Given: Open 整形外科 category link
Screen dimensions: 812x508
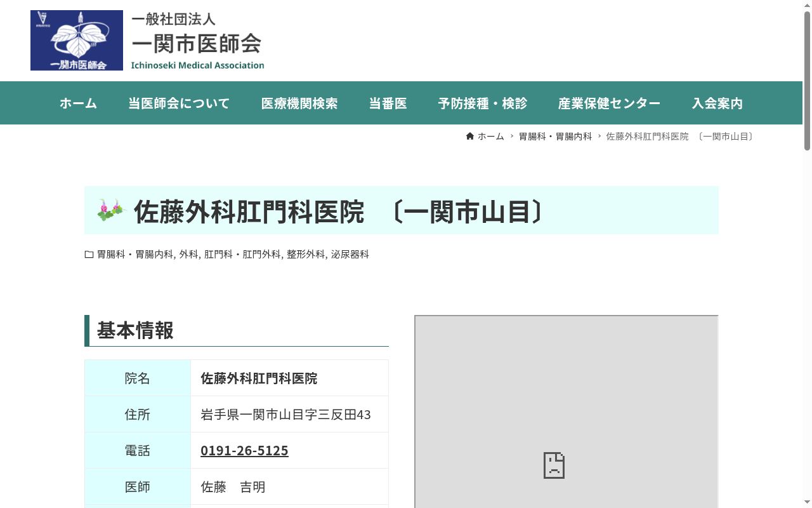Looking at the screenshot, I should 306,255.
